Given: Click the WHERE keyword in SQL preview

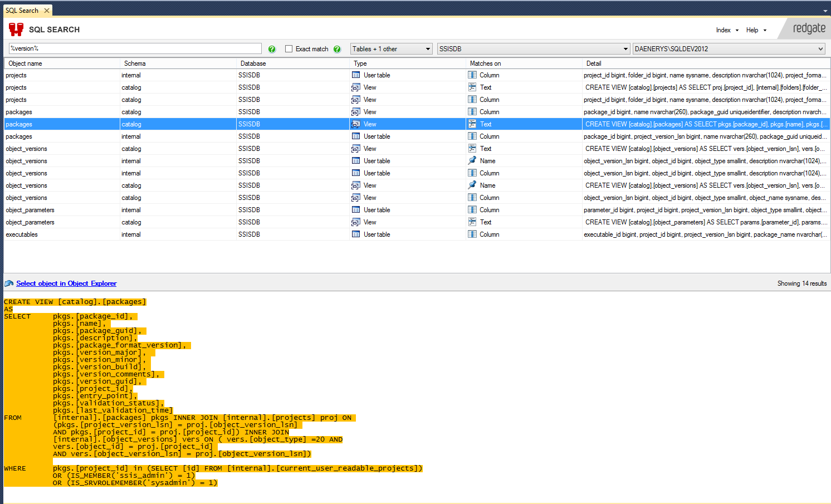Looking at the screenshot, I should point(15,468).
